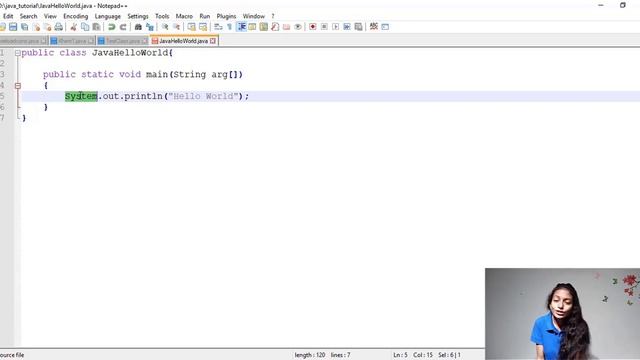Toggle Show all characters (pilcrow) icon
This screenshot has width=640, height=360.
(229, 27)
